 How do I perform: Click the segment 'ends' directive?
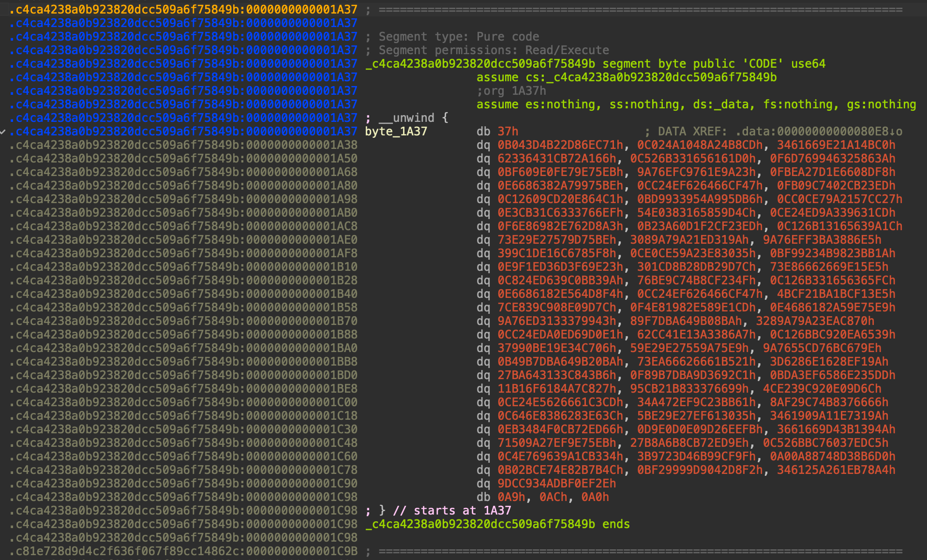coord(615,524)
